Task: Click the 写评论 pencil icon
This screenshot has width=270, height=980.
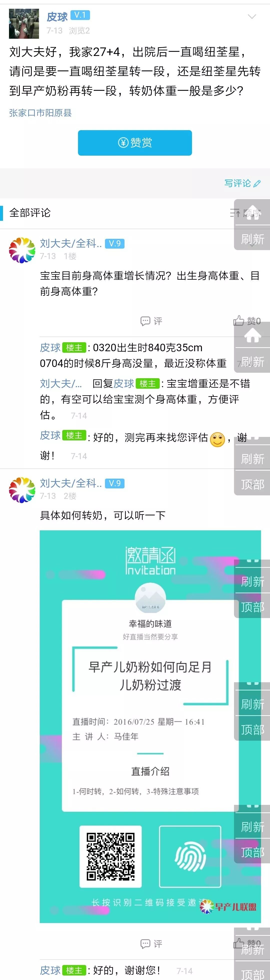Action: (x=257, y=183)
